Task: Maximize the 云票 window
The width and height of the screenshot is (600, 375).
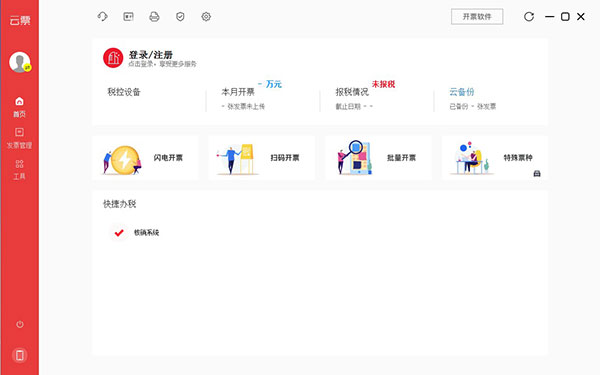Action: click(565, 16)
